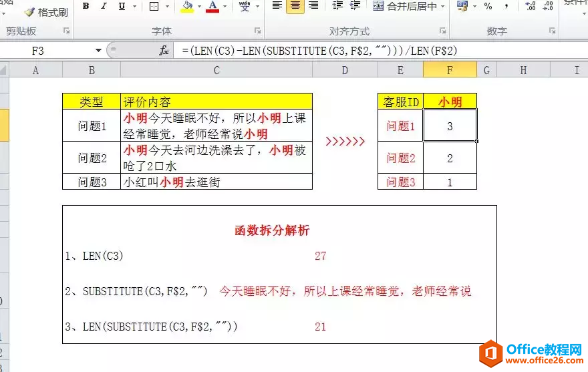This screenshot has height=372, width=588.
Task: Select column G header
Action: tap(486, 70)
